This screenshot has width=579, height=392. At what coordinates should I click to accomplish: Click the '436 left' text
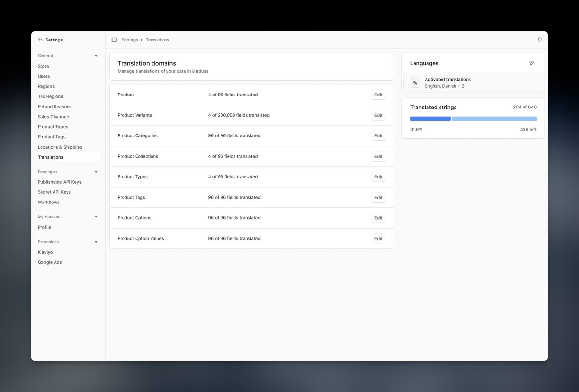coord(528,129)
